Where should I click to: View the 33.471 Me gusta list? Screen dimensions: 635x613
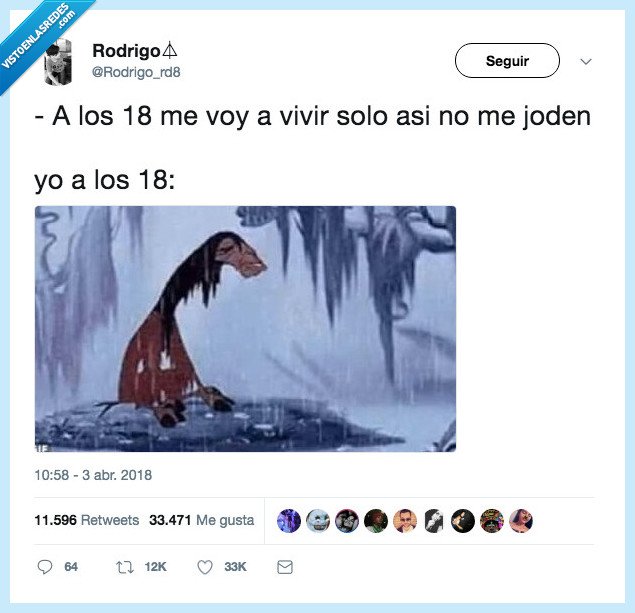click(x=202, y=520)
